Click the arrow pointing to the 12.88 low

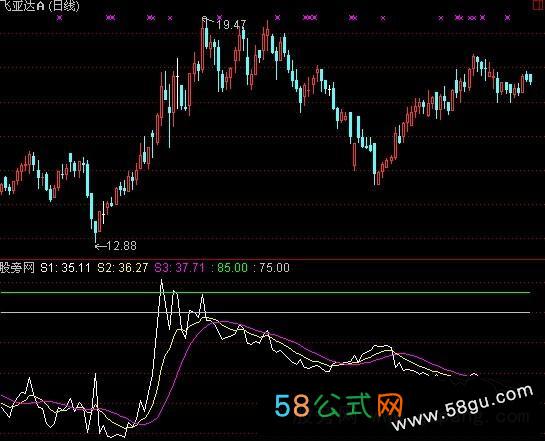pos(100,246)
